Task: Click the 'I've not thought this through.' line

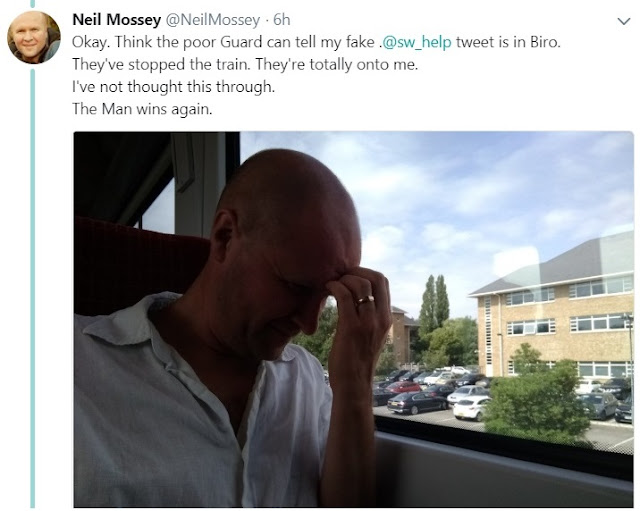Action: [173, 87]
